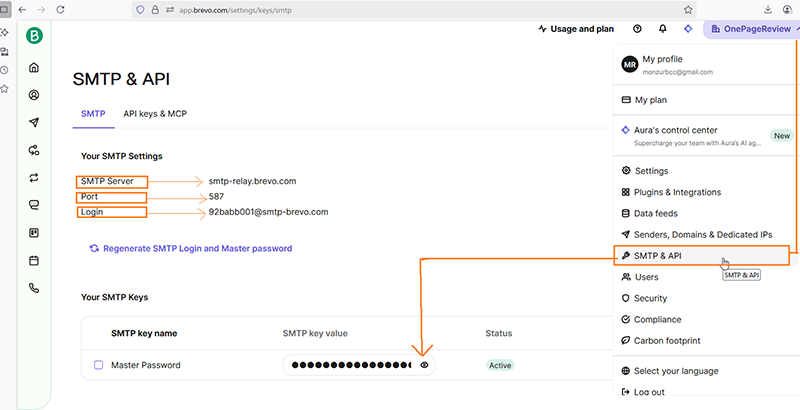Click the Brevo logo in sidebar
The width and height of the screenshot is (800, 410).
coord(34,36)
